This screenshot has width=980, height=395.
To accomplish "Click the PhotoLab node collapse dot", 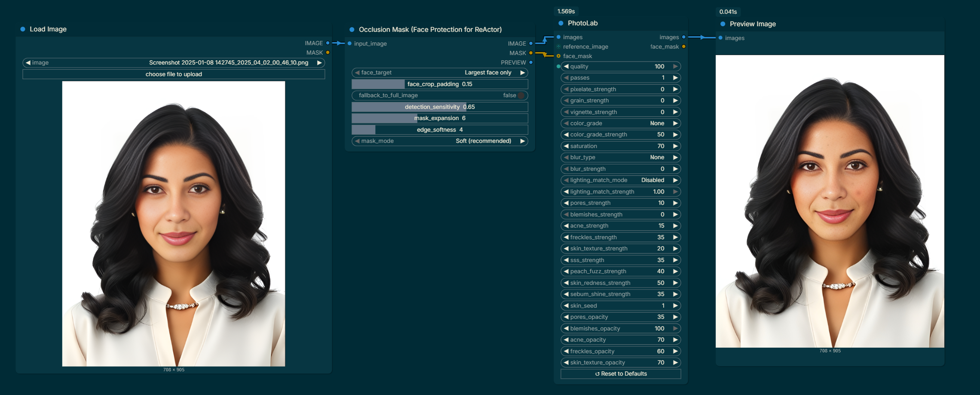I will pos(561,23).
